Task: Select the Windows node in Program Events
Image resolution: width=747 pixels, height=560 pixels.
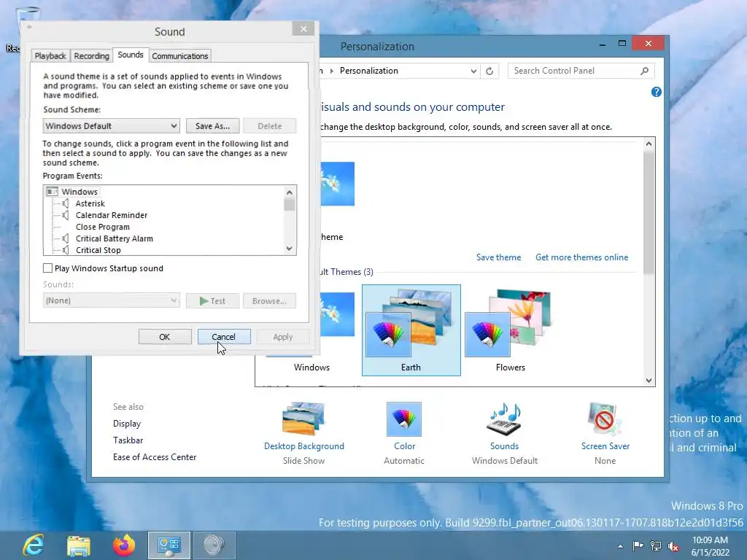Action: coord(79,192)
